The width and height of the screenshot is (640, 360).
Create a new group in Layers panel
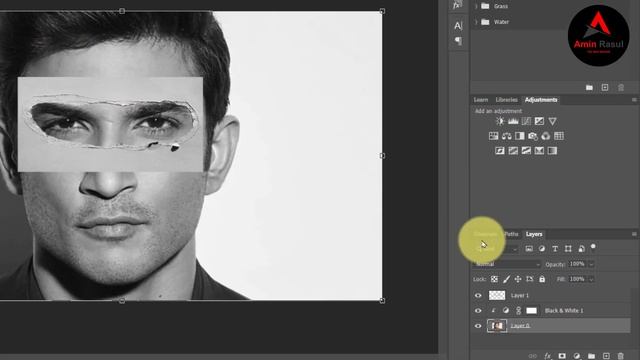(591, 356)
